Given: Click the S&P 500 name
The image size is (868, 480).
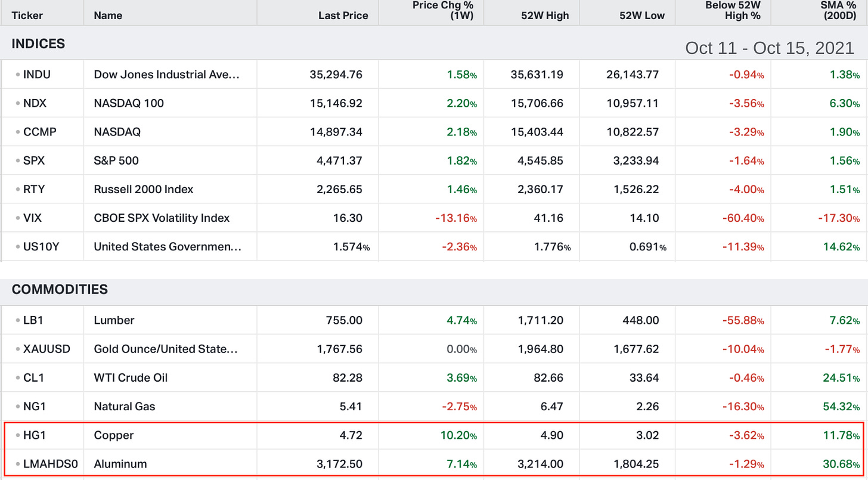Looking at the screenshot, I should [x=116, y=160].
